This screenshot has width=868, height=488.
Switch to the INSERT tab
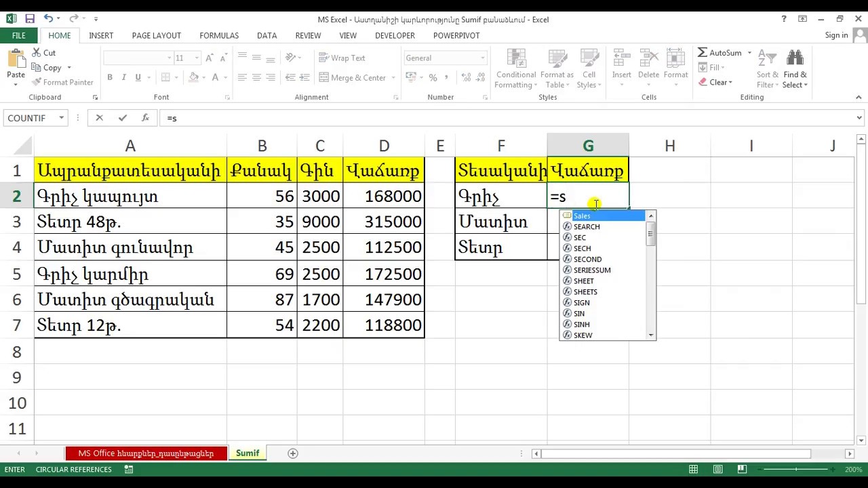[101, 35]
